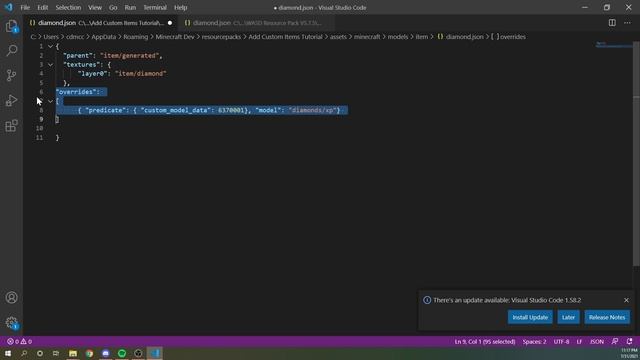Open Chrome from the taskbar

click(89, 353)
